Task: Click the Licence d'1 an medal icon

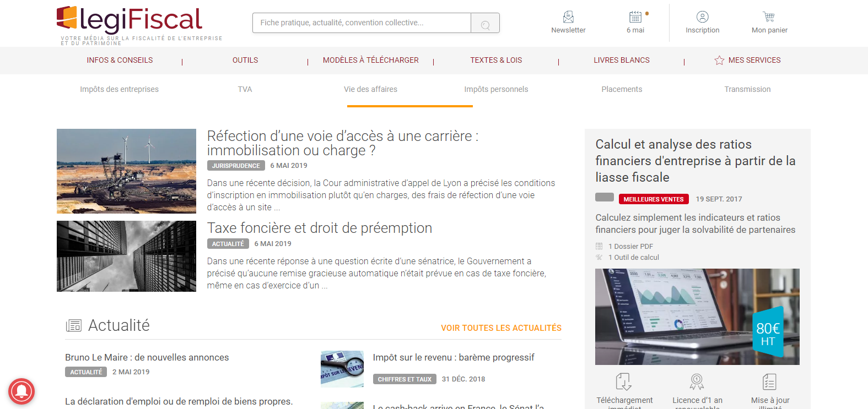Action: coord(697,381)
